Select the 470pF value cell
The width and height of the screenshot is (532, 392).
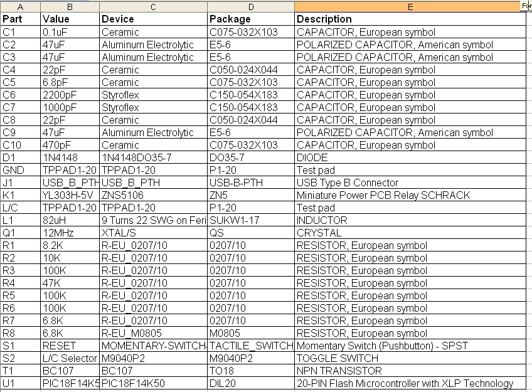click(70, 145)
